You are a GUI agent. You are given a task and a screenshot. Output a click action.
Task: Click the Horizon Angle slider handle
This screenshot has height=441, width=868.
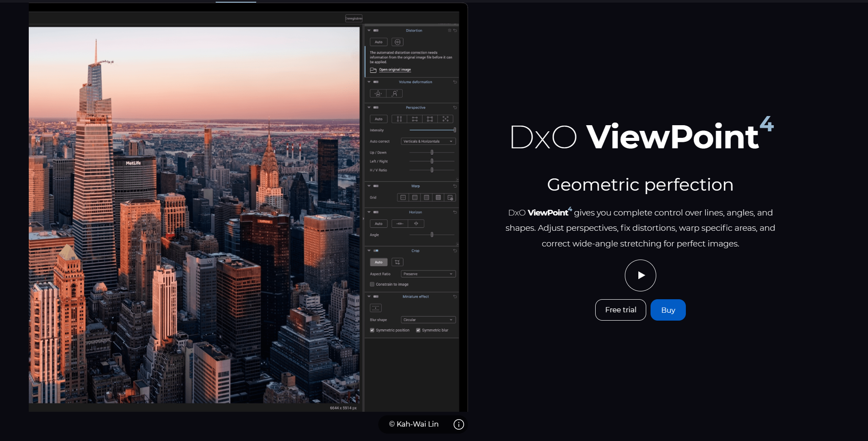point(432,235)
